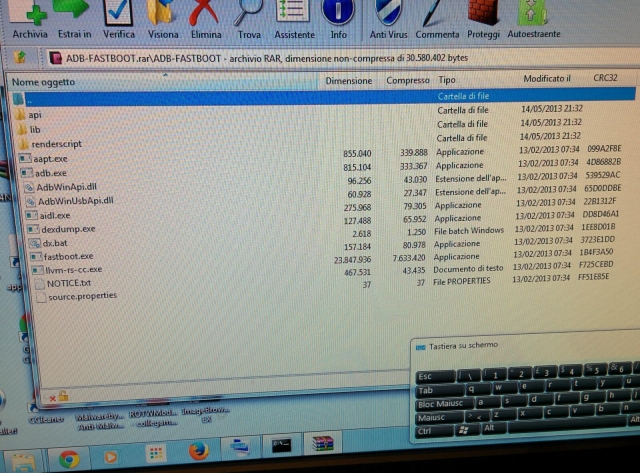Click Ctrl key on on-screen keyboard
This screenshot has height=473, width=640.
point(434,431)
